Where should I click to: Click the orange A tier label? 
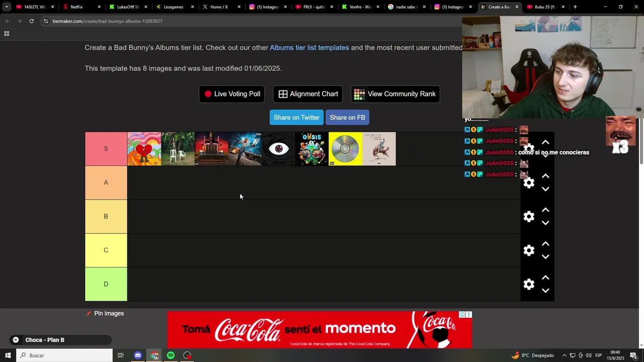click(x=106, y=183)
